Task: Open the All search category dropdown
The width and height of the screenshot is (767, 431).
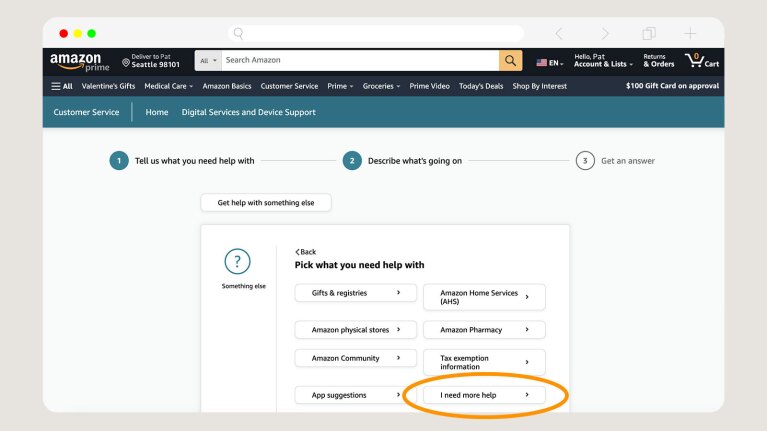Action: (208, 61)
